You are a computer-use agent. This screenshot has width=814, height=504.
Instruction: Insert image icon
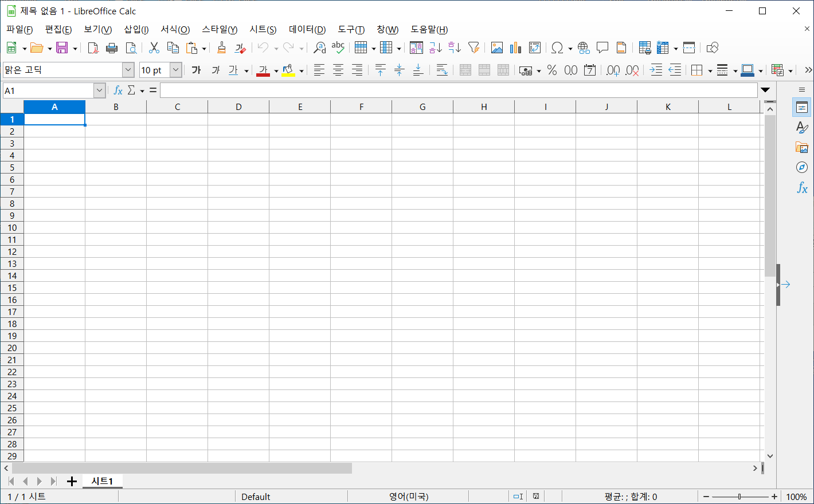pyautogui.click(x=497, y=48)
